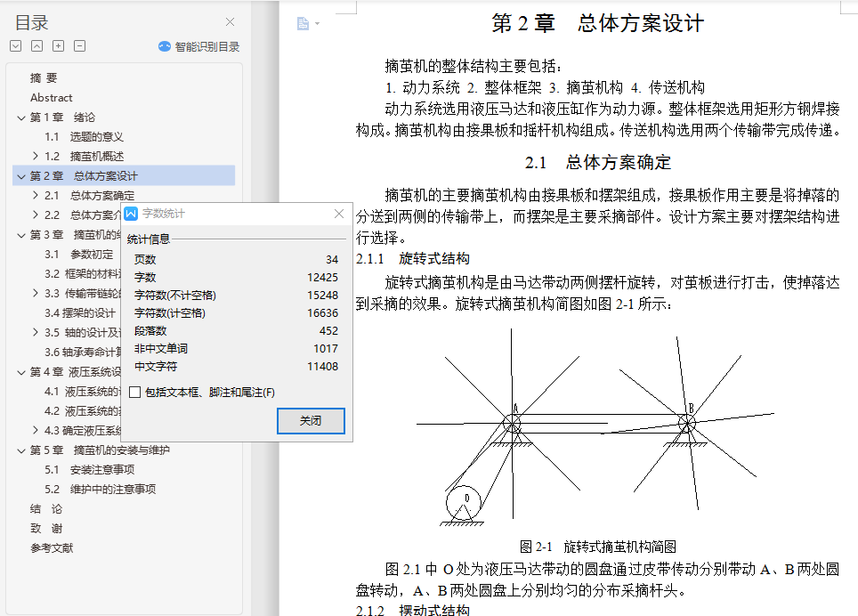Expand 3.5 轴的设计 outline node

click(x=36, y=332)
